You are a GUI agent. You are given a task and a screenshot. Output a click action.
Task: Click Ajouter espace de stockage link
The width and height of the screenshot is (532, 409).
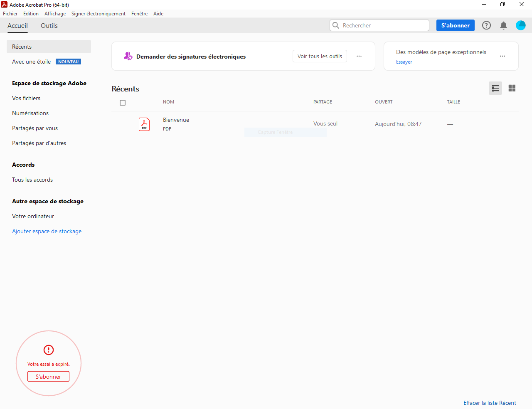coord(47,232)
